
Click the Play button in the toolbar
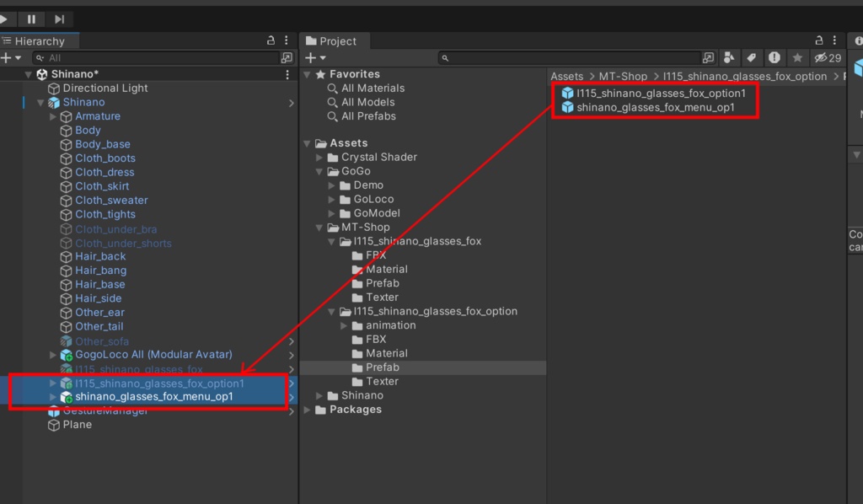[x=4, y=19]
